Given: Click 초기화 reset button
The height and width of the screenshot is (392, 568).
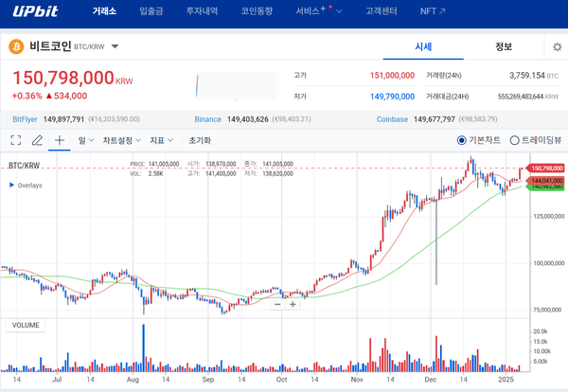Looking at the screenshot, I should [200, 140].
